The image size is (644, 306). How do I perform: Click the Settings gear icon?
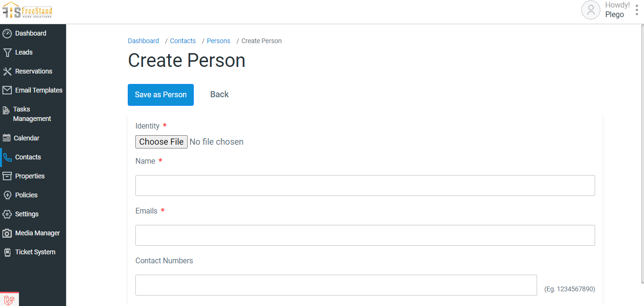7,214
